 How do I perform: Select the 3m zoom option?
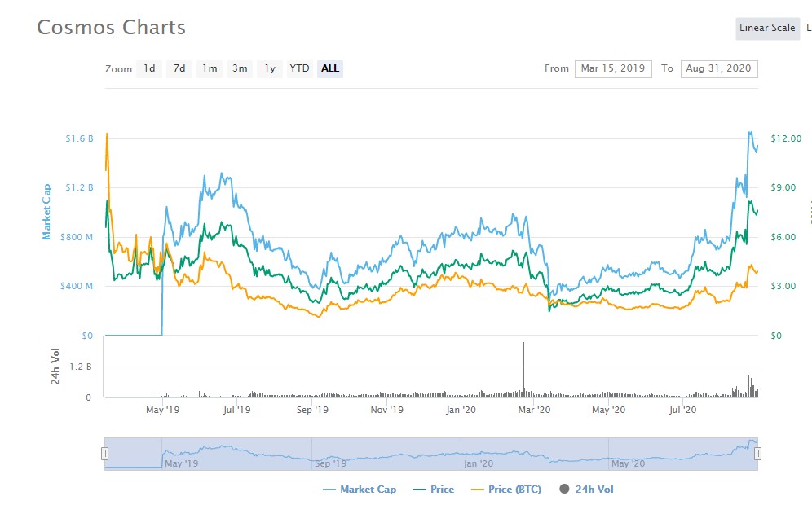[x=240, y=68]
